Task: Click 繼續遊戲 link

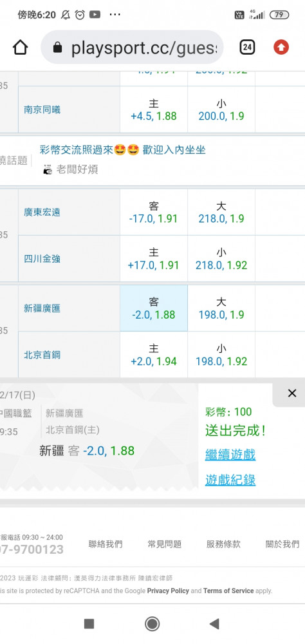Action: pyautogui.click(x=230, y=455)
